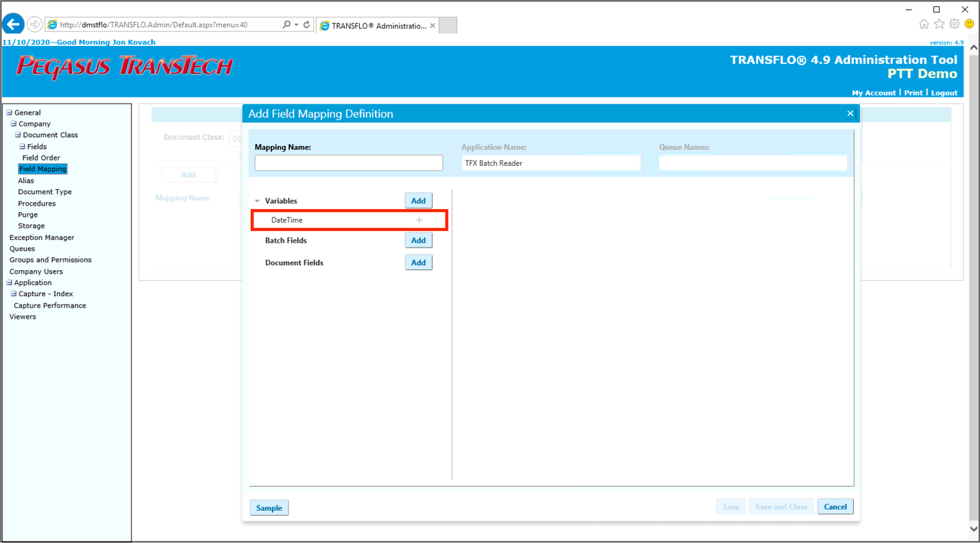Click the Add button behind the dialog
This screenshot has width=980, height=543.
click(x=188, y=175)
